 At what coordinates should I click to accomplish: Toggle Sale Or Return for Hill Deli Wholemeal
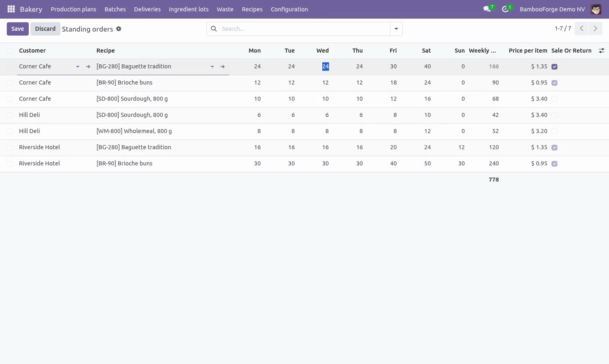pos(554,131)
